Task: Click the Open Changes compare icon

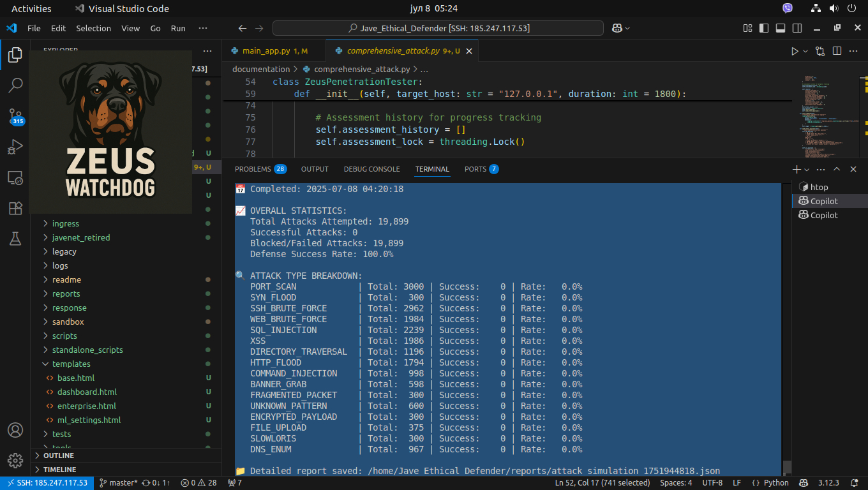Action: [820, 51]
